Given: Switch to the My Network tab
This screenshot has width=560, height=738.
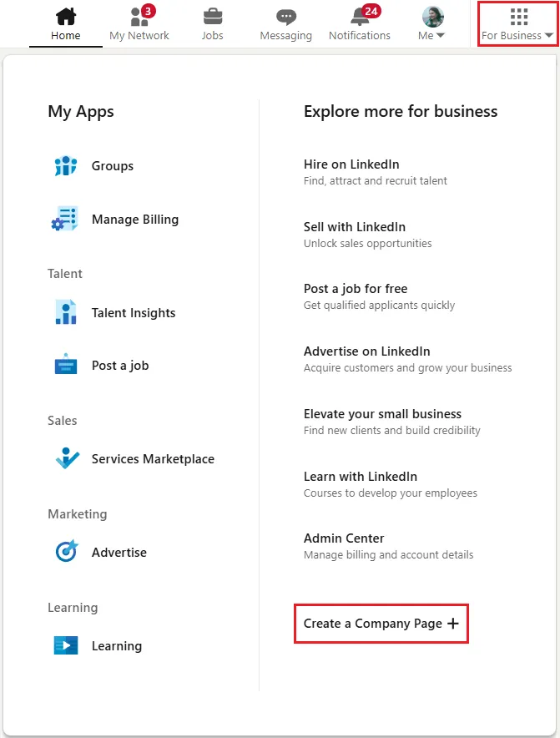Looking at the screenshot, I should [x=139, y=23].
